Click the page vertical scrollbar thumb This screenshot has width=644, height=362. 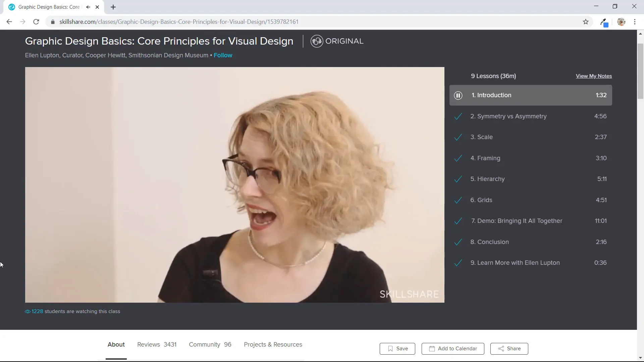[640, 71]
